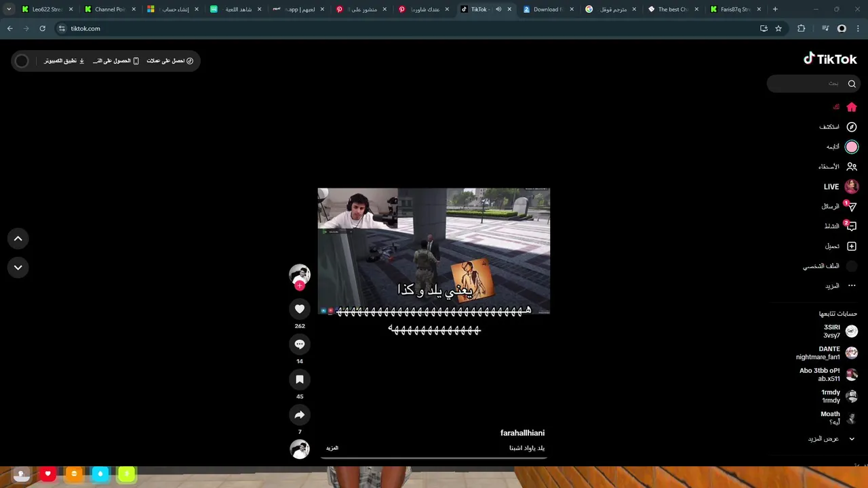Click the lime green taskbar icon
This screenshot has height=488, width=868.
127,474
